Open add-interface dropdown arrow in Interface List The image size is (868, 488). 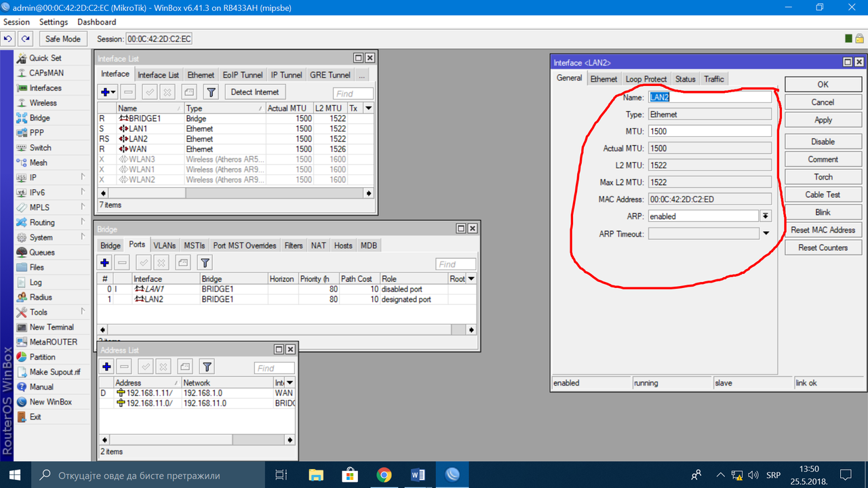pos(113,92)
